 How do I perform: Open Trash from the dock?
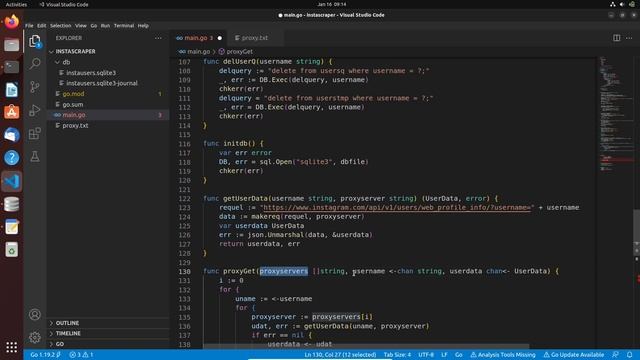pyautogui.click(x=11, y=250)
